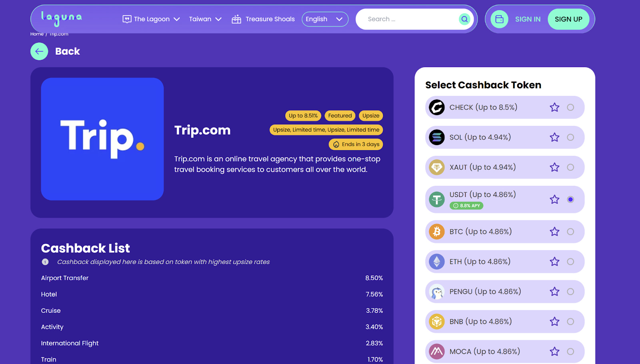This screenshot has width=640, height=364.
Task: Favorite the XAUT token star
Action: tap(554, 167)
